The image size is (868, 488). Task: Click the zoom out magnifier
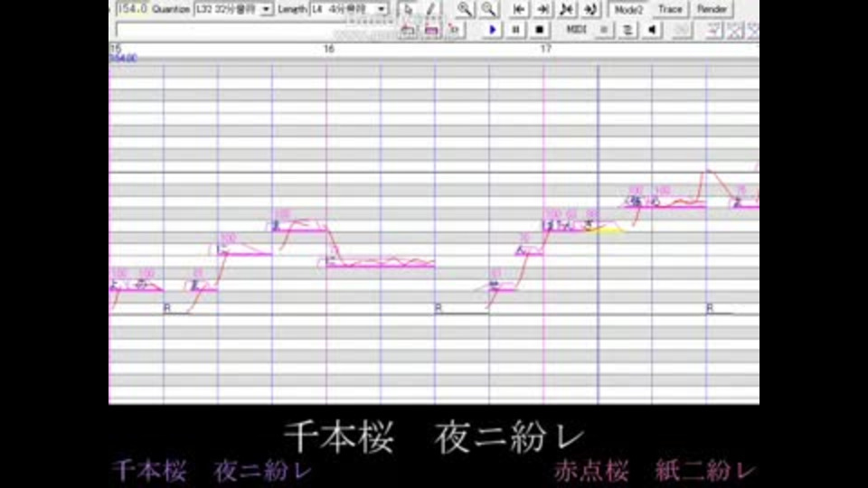coord(488,9)
